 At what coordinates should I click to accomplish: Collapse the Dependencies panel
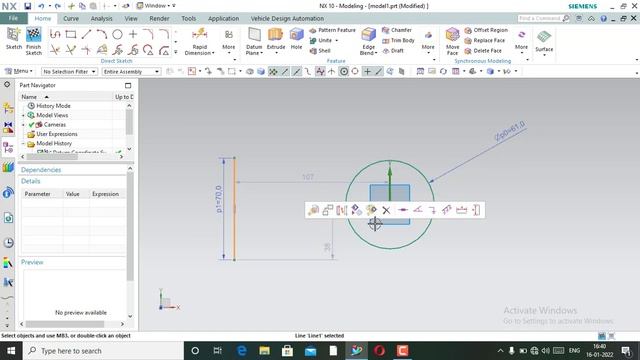click(130, 169)
